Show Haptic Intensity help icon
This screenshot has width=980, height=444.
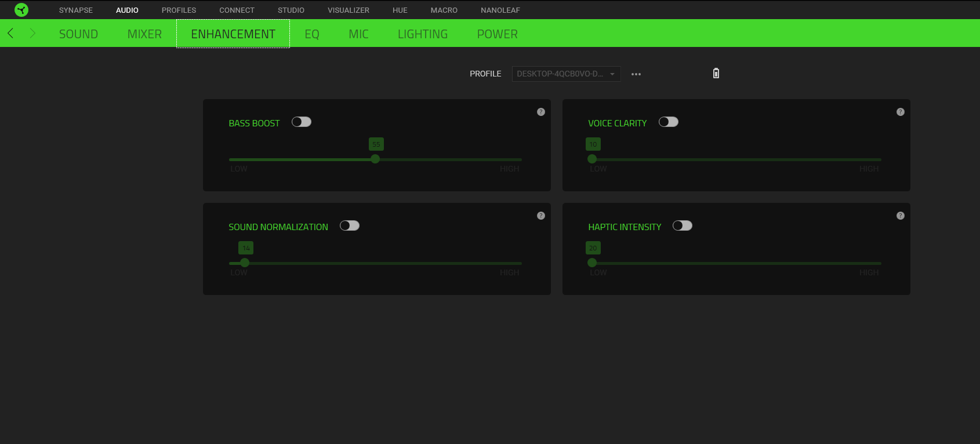pyautogui.click(x=901, y=216)
